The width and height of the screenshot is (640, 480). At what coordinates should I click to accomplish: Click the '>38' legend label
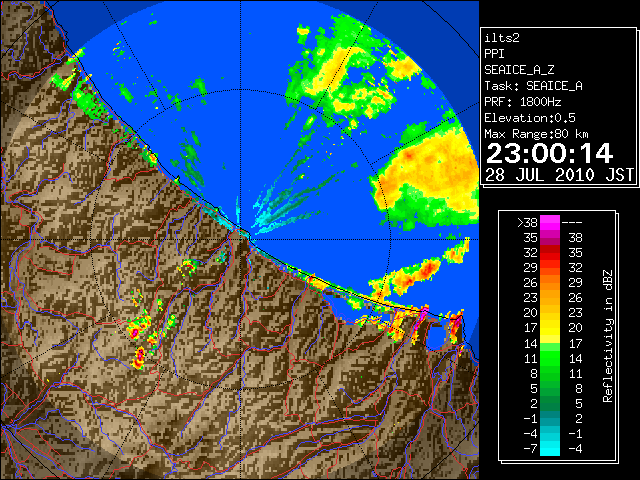pos(527,223)
